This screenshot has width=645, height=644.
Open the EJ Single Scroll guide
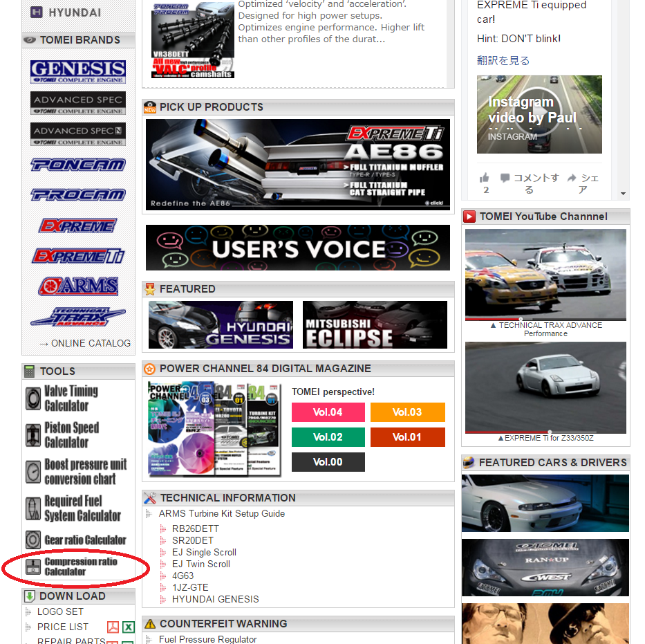(204, 552)
